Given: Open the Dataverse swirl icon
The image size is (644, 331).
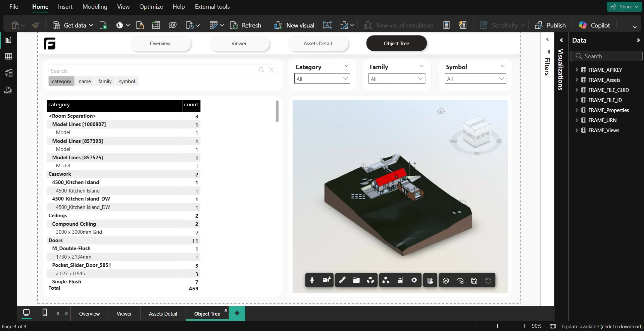Looking at the screenshot, I should coord(172,25).
